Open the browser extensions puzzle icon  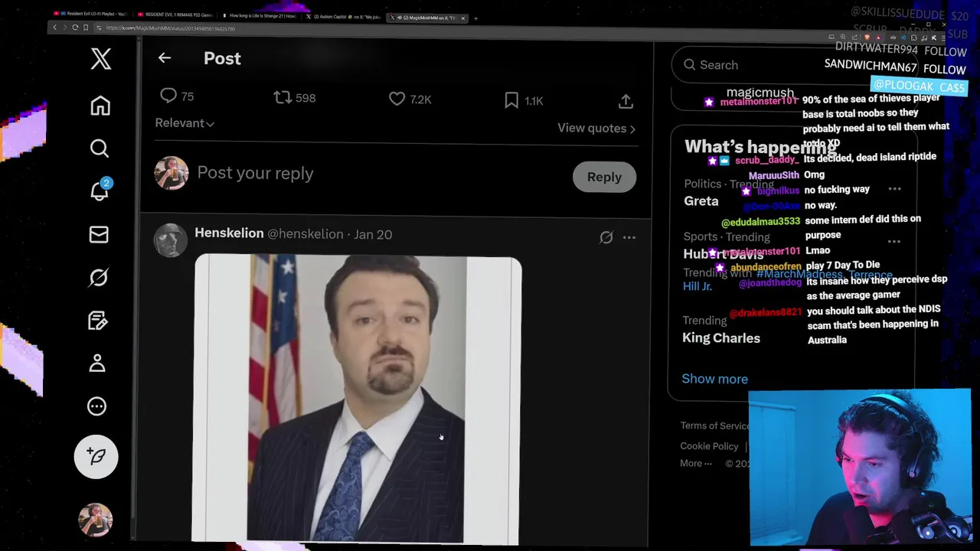click(913, 37)
